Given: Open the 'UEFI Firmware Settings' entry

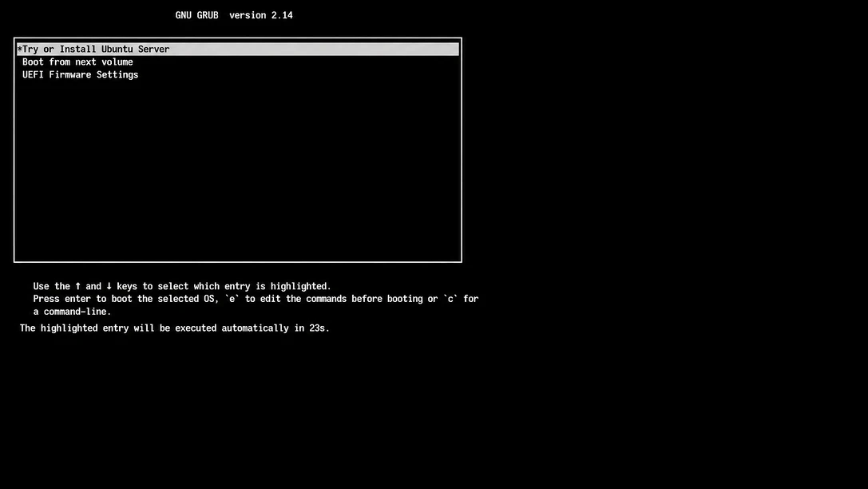Looking at the screenshot, I should point(81,75).
